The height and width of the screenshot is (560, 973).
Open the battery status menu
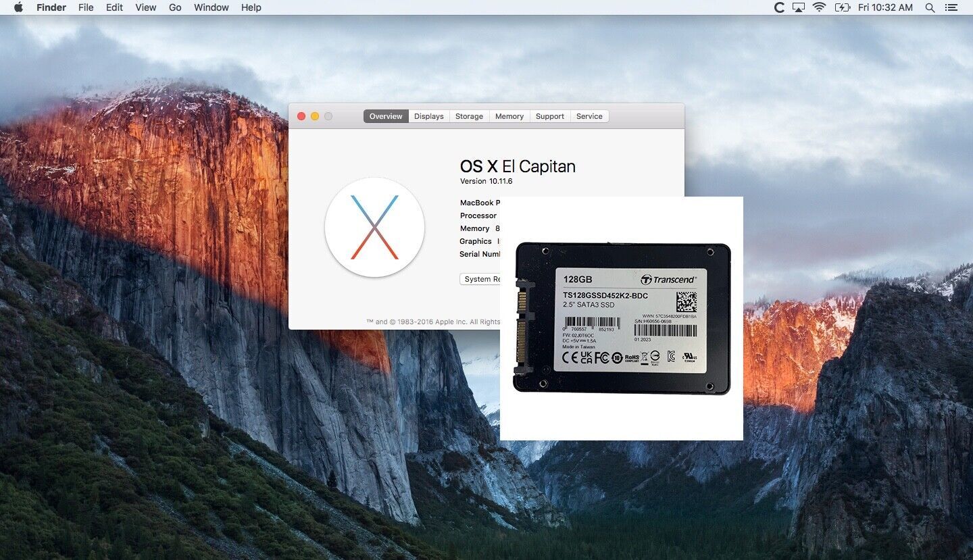pos(842,7)
